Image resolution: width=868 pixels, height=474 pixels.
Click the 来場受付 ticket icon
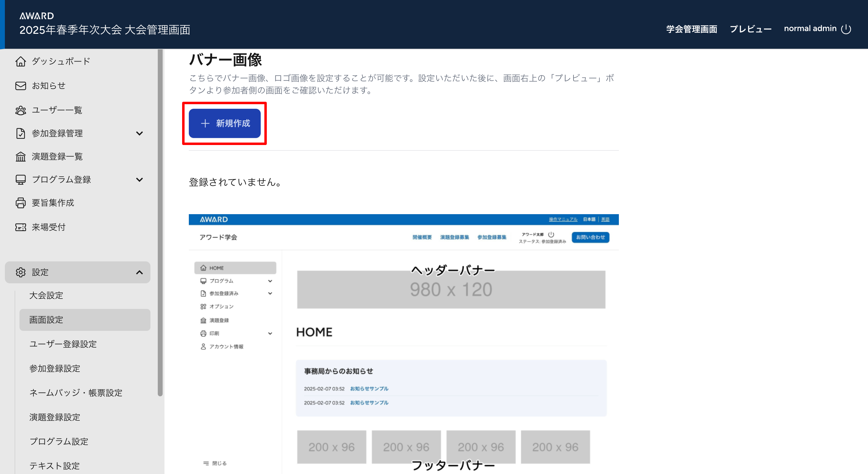tap(20, 227)
